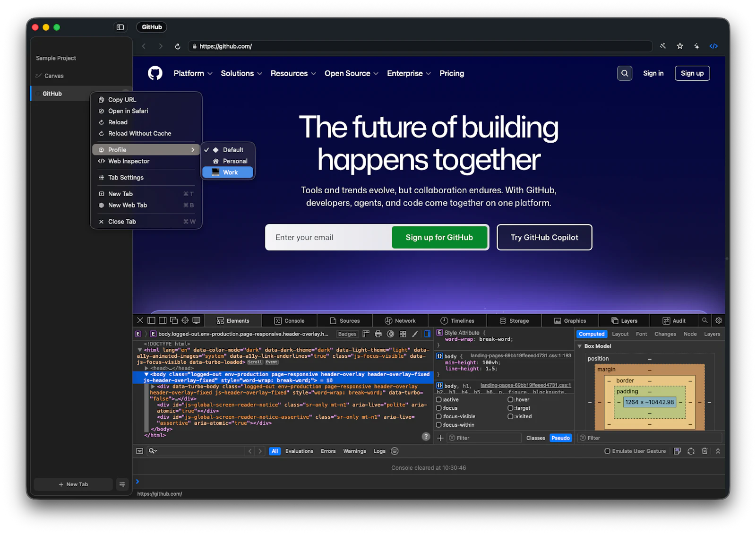Force print media styles via the printer icon
This screenshot has width=756, height=534.
tap(378, 334)
